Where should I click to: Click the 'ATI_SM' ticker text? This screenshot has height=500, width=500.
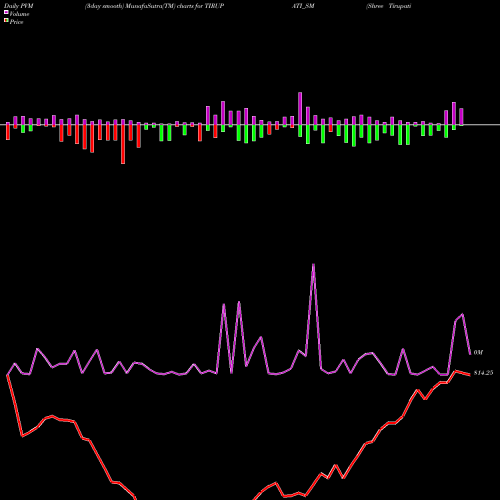(x=303, y=6)
